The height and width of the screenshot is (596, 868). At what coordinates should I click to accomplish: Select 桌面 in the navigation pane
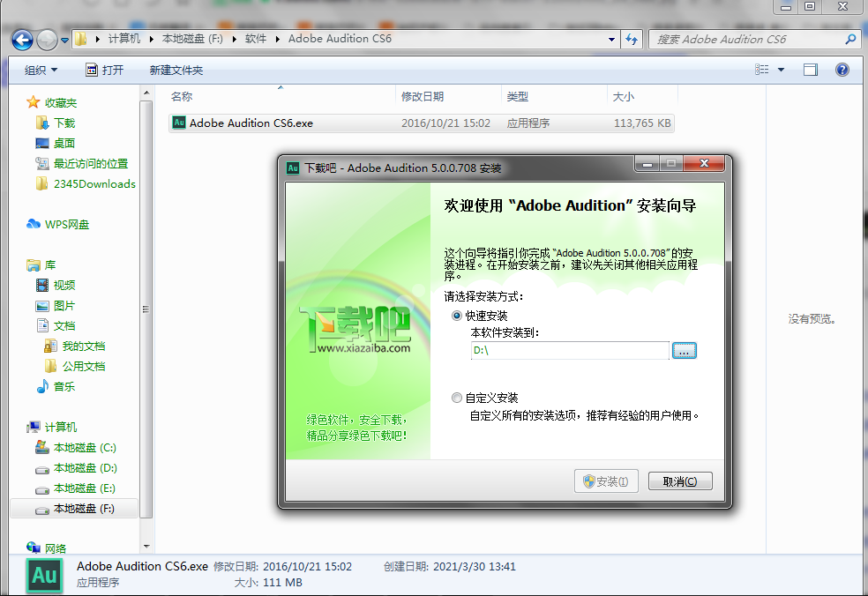56,144
